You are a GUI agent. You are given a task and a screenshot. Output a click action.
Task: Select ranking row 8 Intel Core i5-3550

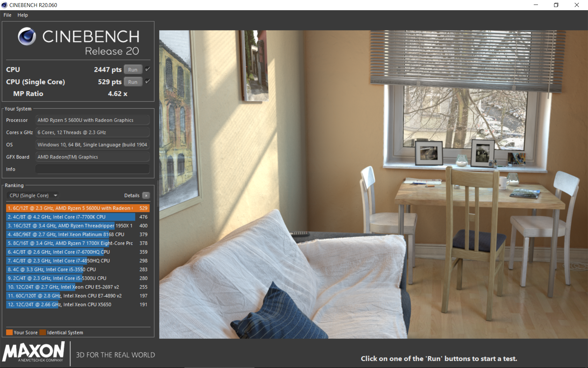pyautogui.click(x=78, y=270)
